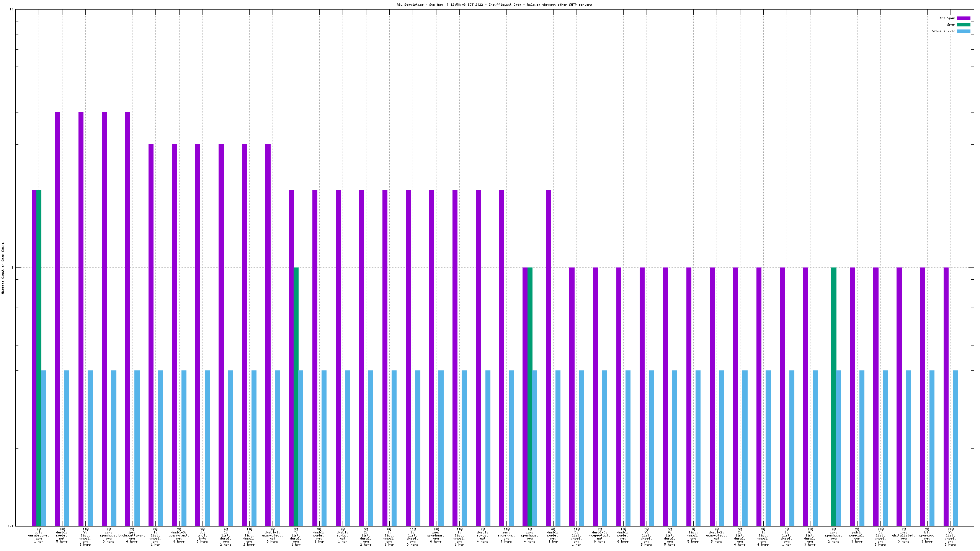Click the y-axis tick label '1'

[12, 268]
